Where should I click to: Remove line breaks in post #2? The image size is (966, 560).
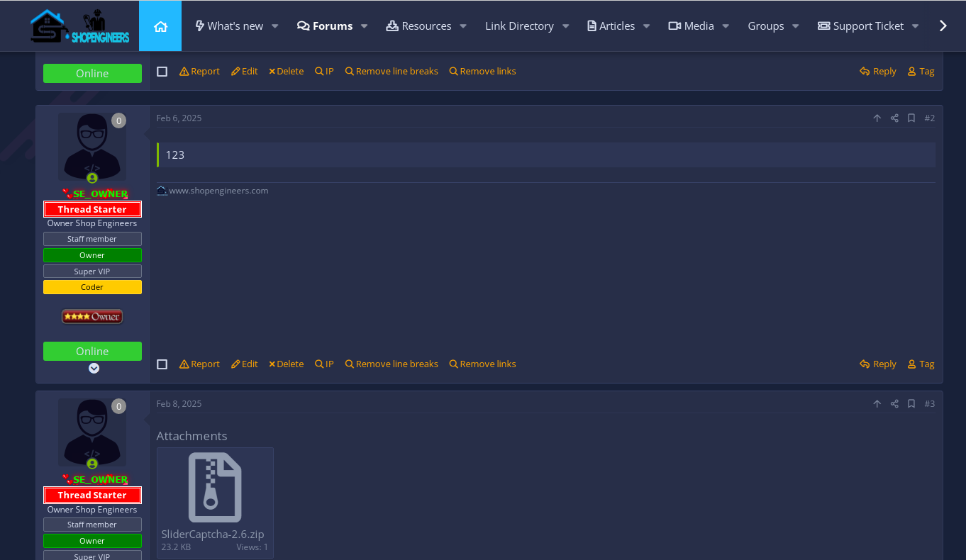point(392,364)
